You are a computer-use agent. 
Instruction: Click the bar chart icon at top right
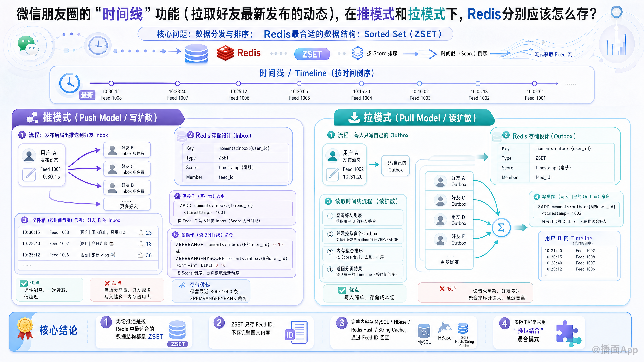tap(617, 44)
